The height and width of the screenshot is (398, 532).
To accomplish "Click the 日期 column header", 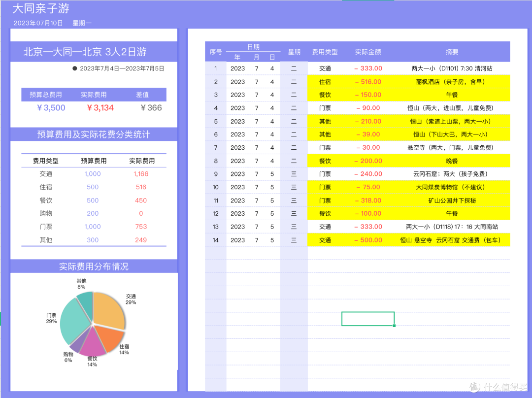I will 254,47.
